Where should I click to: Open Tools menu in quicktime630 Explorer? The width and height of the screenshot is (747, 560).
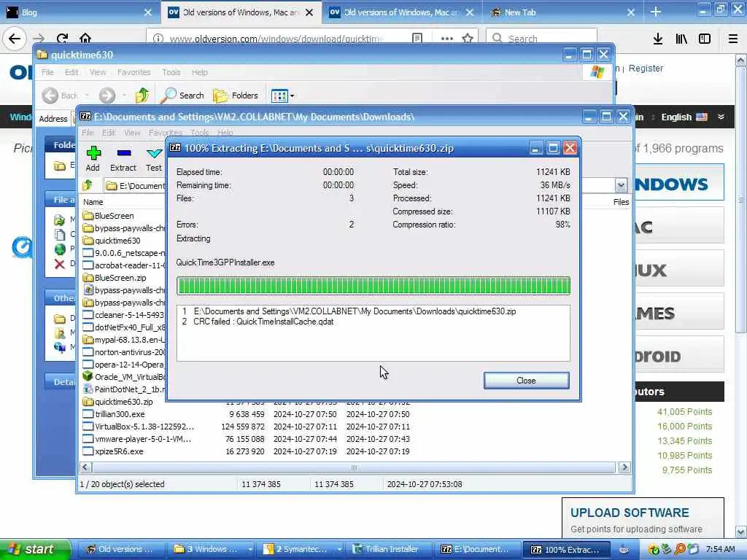pyautogui.click(x=171, y=72)
